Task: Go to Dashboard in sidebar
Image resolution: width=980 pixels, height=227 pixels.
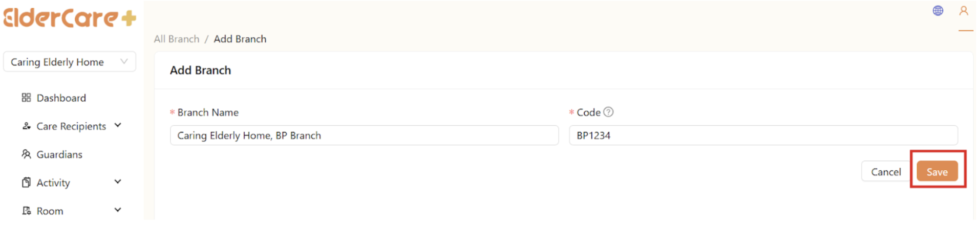Action: click(x=61, y=98)
